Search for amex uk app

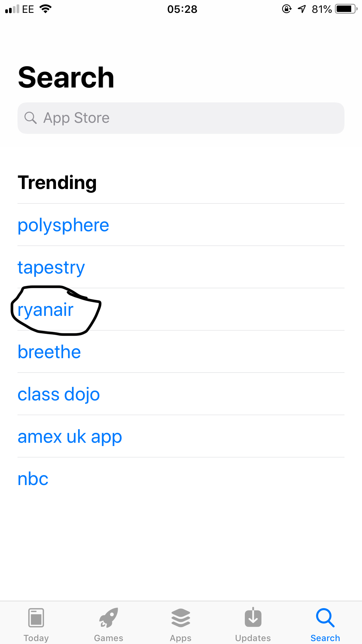click(70, 437)
